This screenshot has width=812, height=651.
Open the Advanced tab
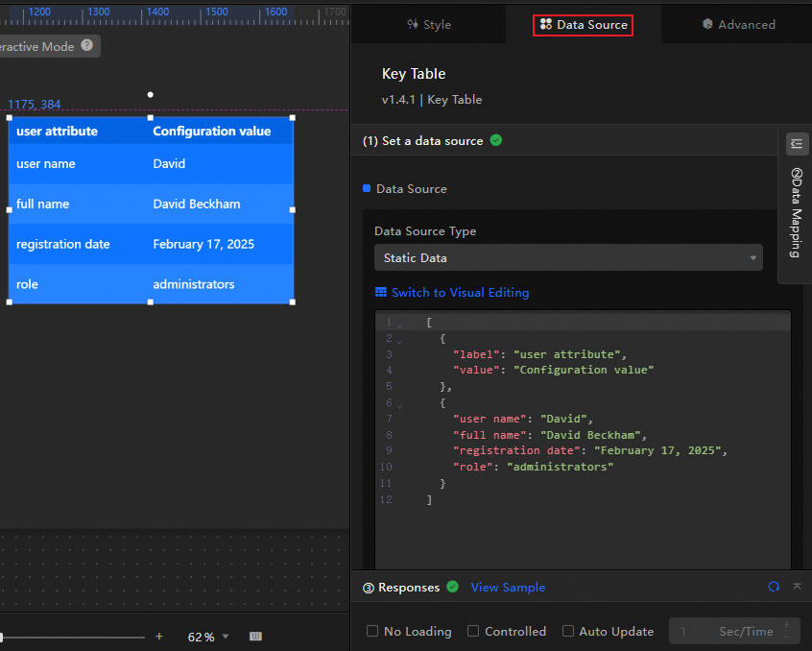point(738,25)
